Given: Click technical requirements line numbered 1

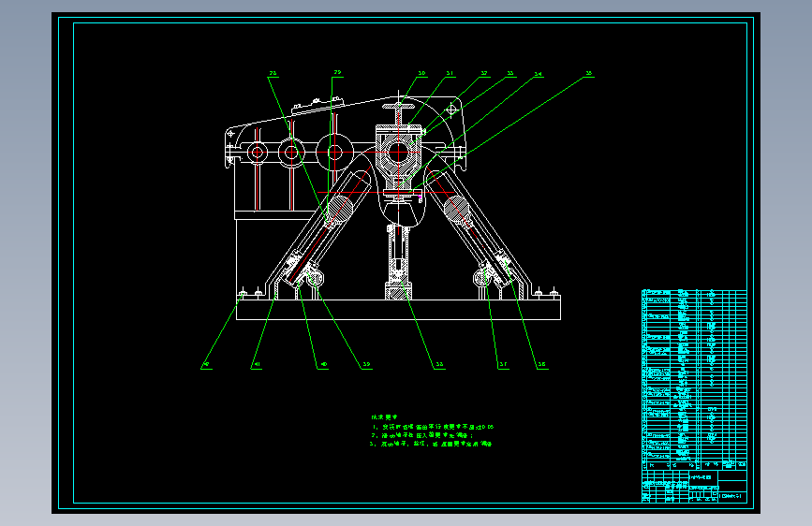Looking at the screenshot, I should point(433,427).
